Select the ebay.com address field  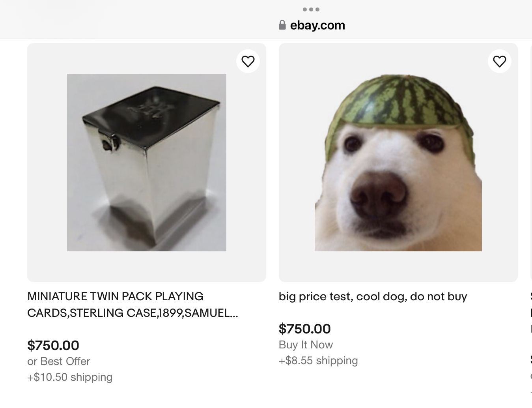[312, 25]
